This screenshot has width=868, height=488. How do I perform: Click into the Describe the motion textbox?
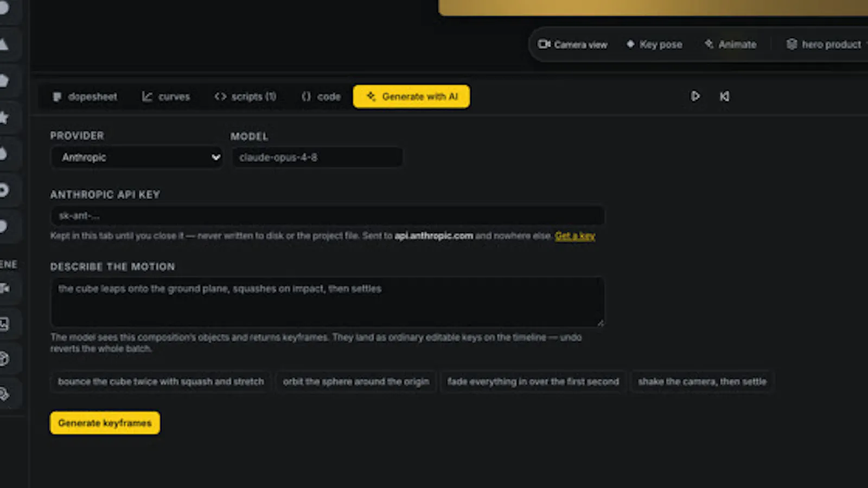pyautogui.click(x=327, y=302)
